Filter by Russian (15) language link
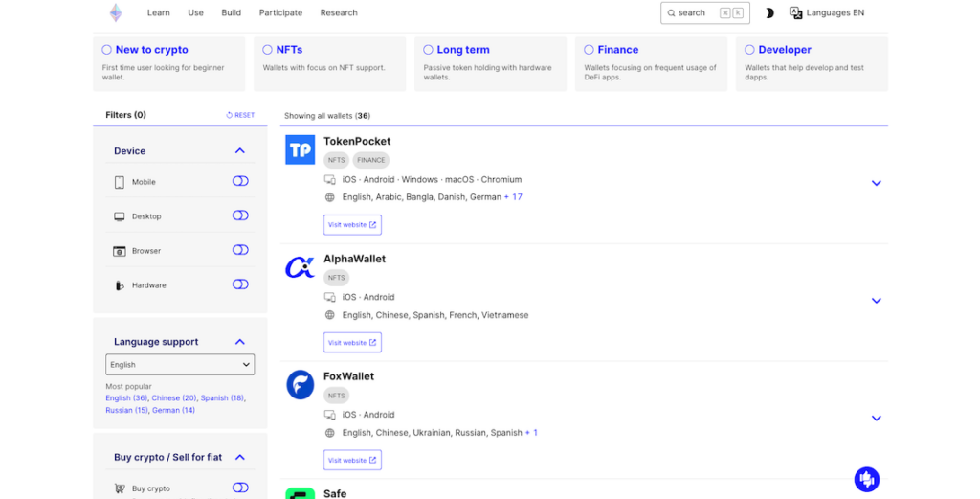The height and width of the screenshot is (499, 980). 127,410
